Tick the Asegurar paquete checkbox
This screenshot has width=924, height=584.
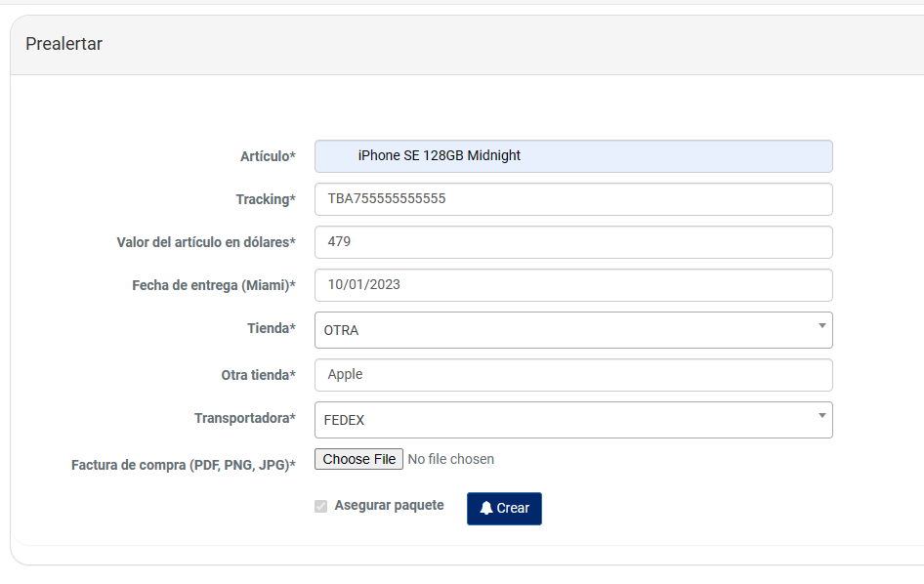[320, 507]
